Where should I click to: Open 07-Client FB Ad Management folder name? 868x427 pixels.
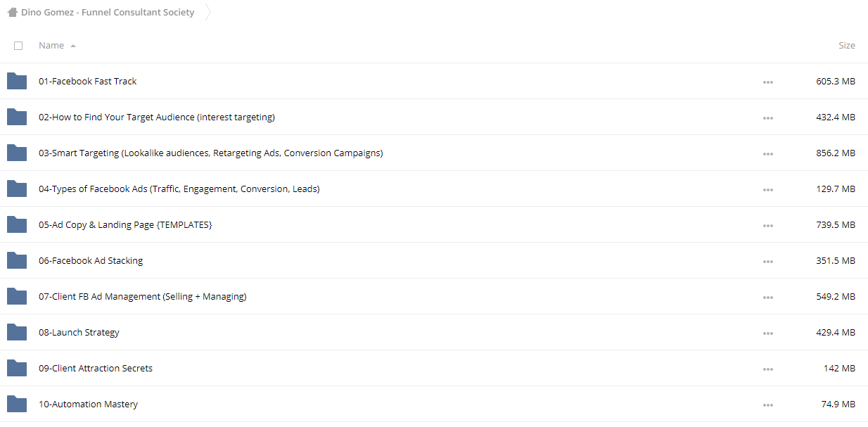click(x=143, y=297)
